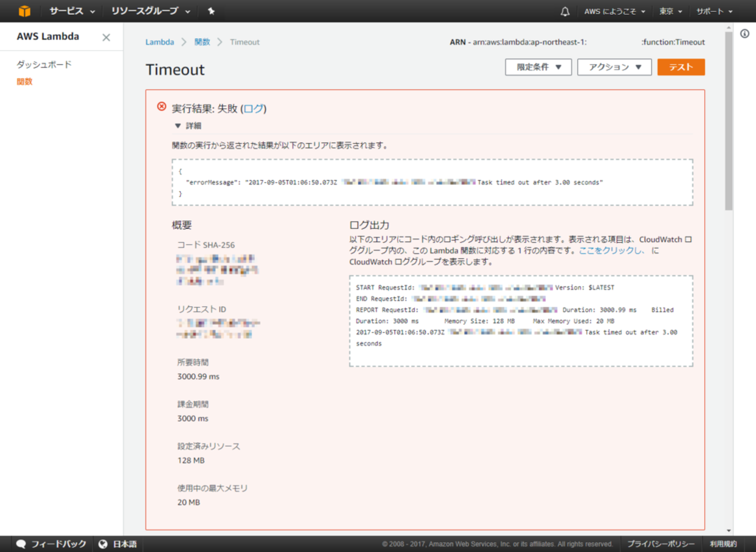
Task: Open the 東京 region selector
Action: 671,11
